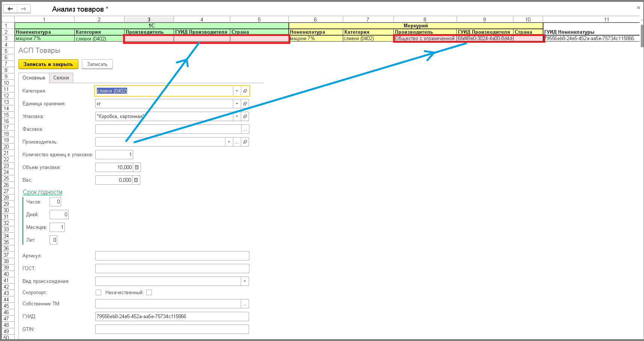The image size is (644, 341).
Task: Expand the Единица хранения dropdown
Action: 237,103
